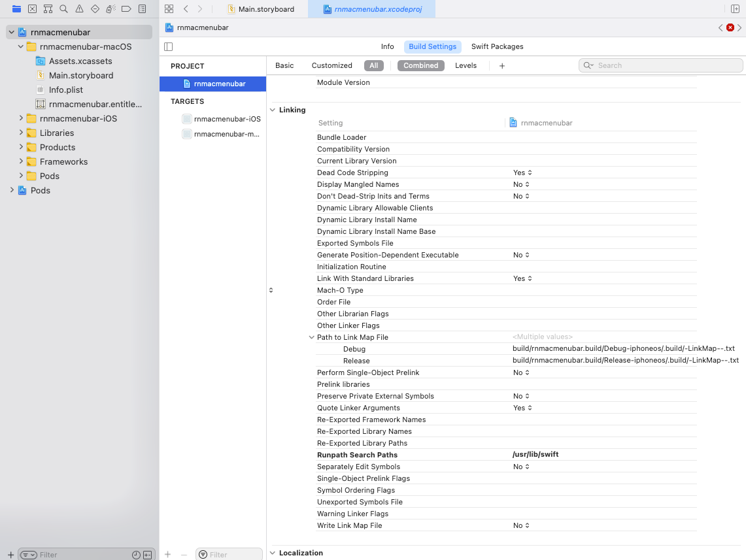Click the source control status filter icon

coord(148,555)
